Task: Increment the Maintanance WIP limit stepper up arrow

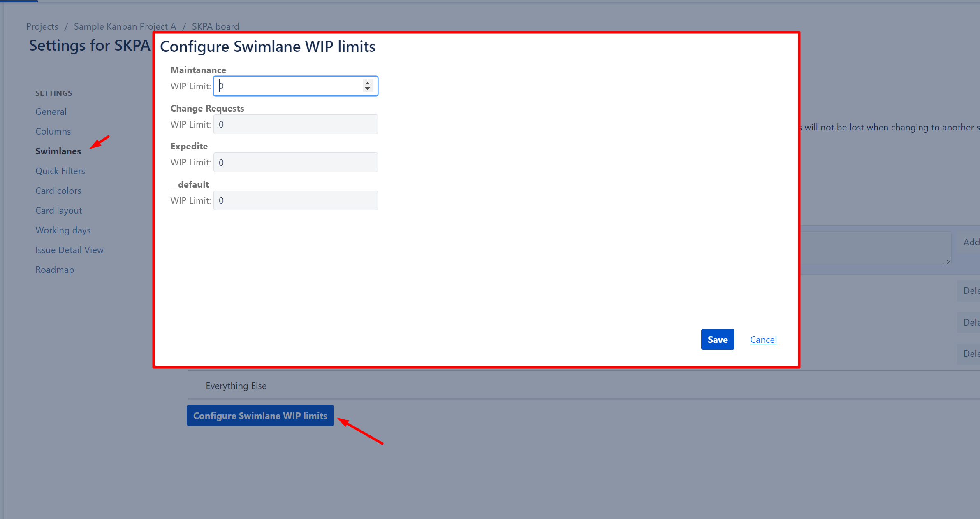Action: (x=368, y=83)
